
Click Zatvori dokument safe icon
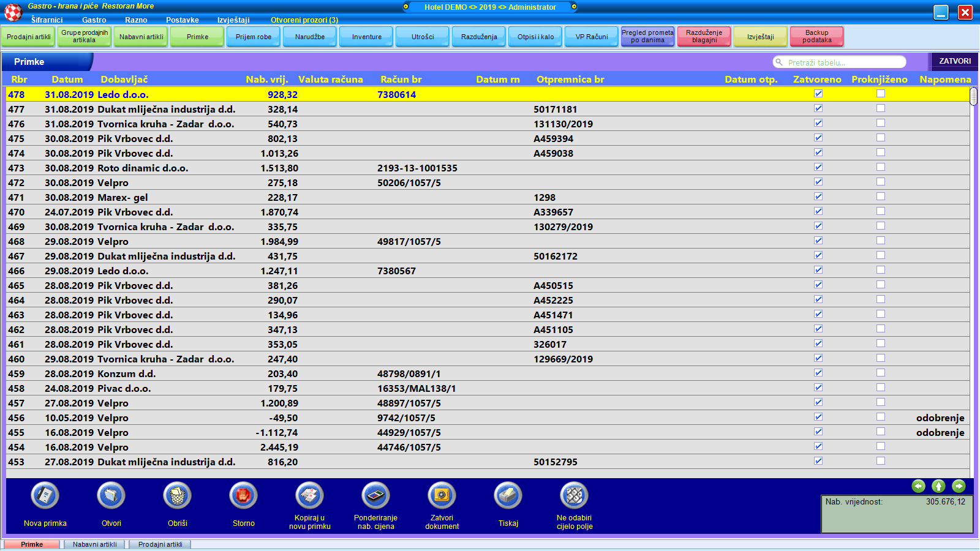pyautogui.click(x=442, y=495)
